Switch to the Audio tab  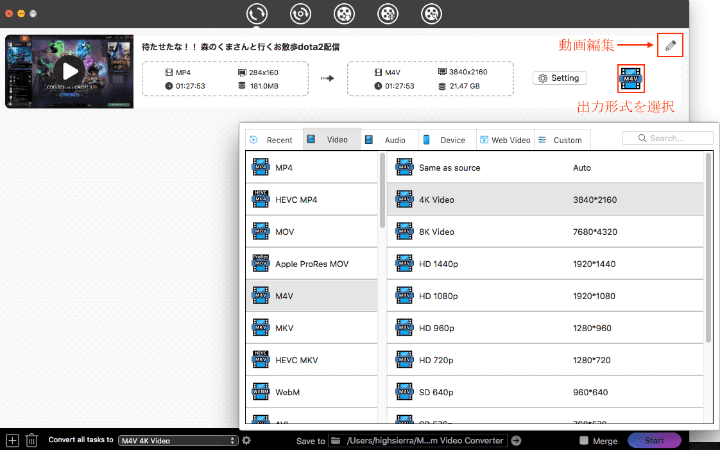389,140
